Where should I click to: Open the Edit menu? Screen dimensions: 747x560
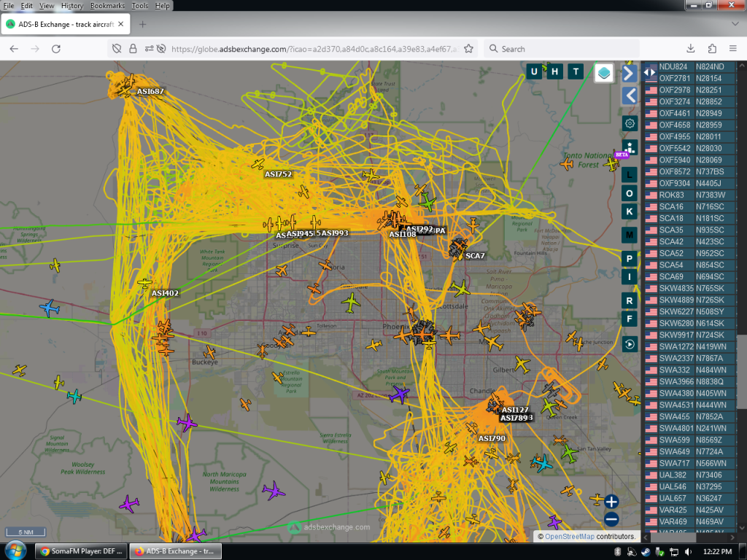click(27, 6)
